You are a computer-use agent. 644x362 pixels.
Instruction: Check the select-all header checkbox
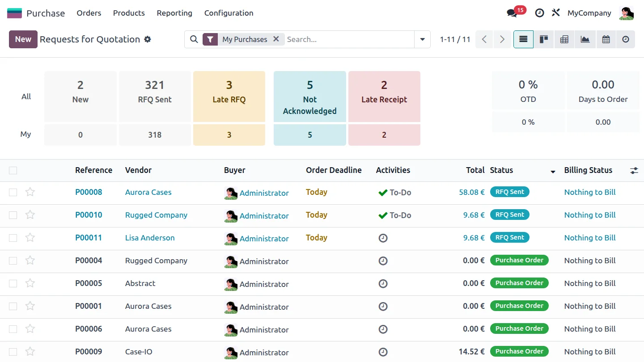pyautogui.click(x=13, y=170)
